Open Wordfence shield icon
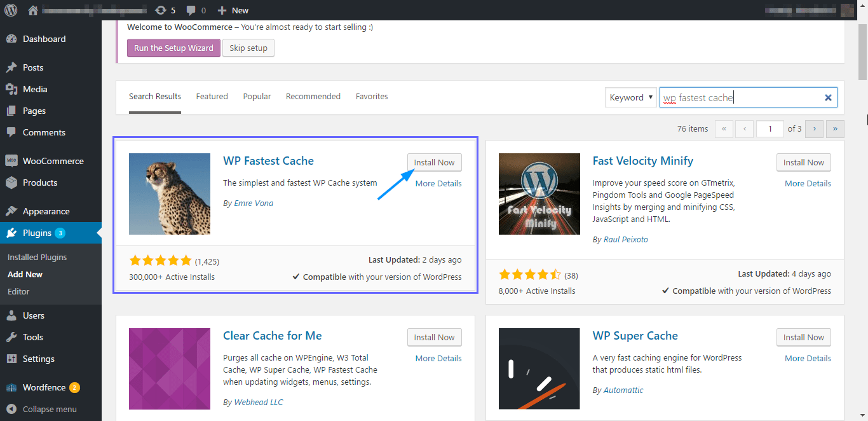This screenshot has height=421, width=868. coord(11,387)
